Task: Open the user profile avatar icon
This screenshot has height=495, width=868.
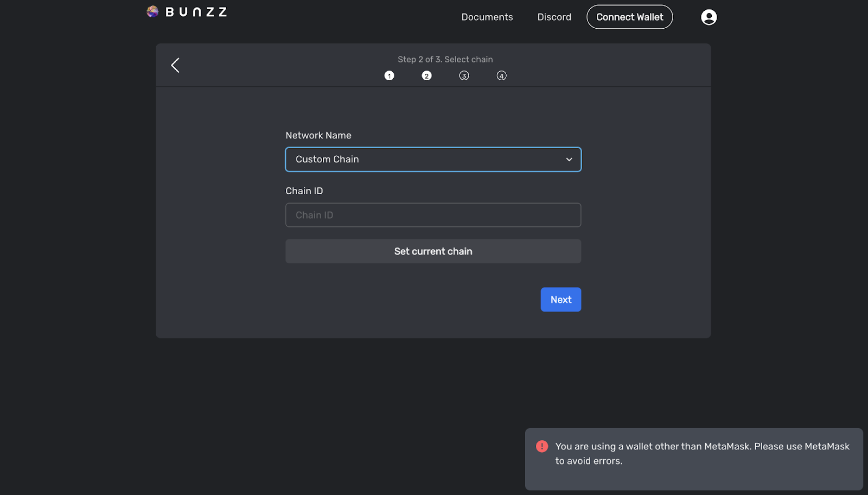Action: coord(709,17)
